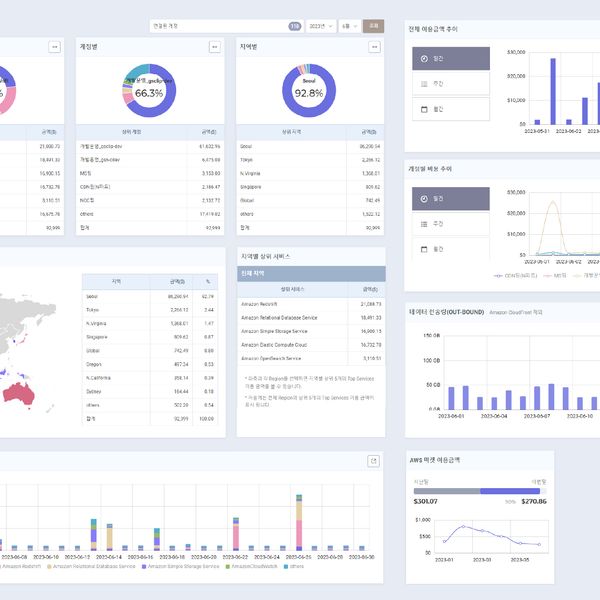Select the 전체 지역 header in 지역별 상위 서비스
This screenshot has width=600, height=600.
click(311, 273)
